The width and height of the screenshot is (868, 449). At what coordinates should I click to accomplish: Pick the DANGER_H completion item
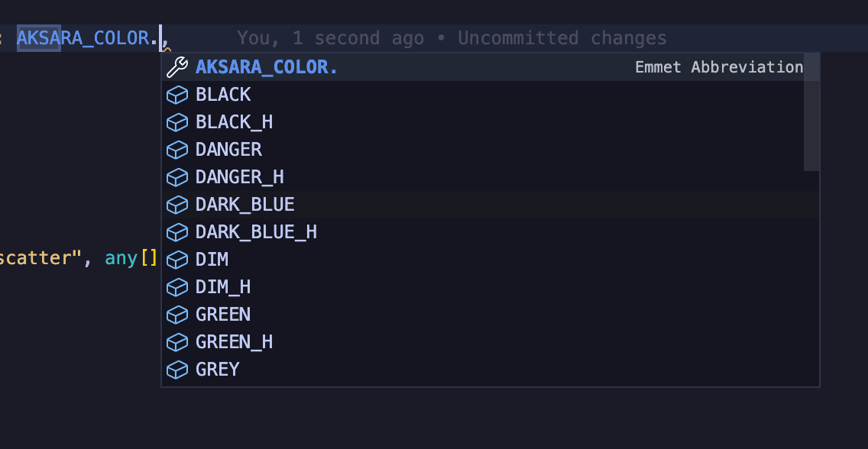[239, 177]
